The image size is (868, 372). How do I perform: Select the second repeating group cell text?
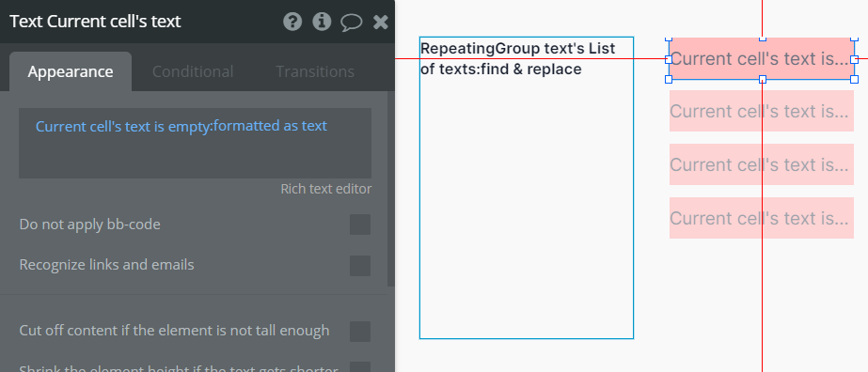click(761, 111)
